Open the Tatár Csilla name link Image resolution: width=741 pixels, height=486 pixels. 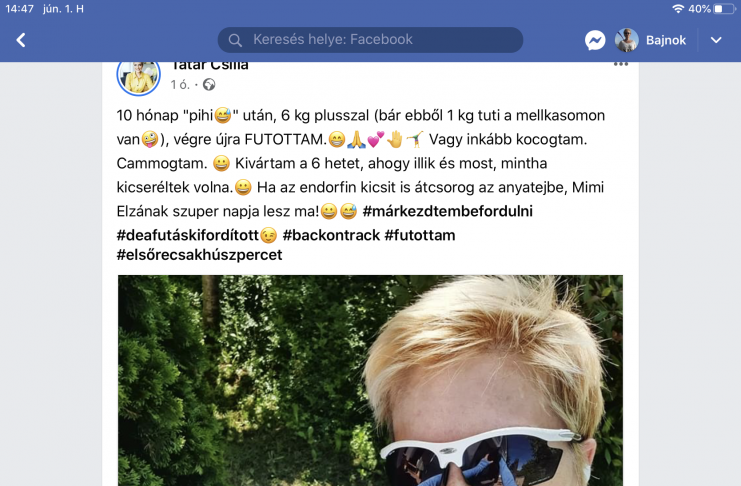click(x=210, y=65)
